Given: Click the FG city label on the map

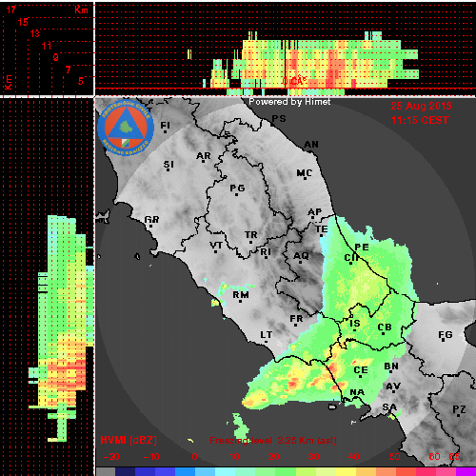Looking at the screenshot, I should [446, 335].
